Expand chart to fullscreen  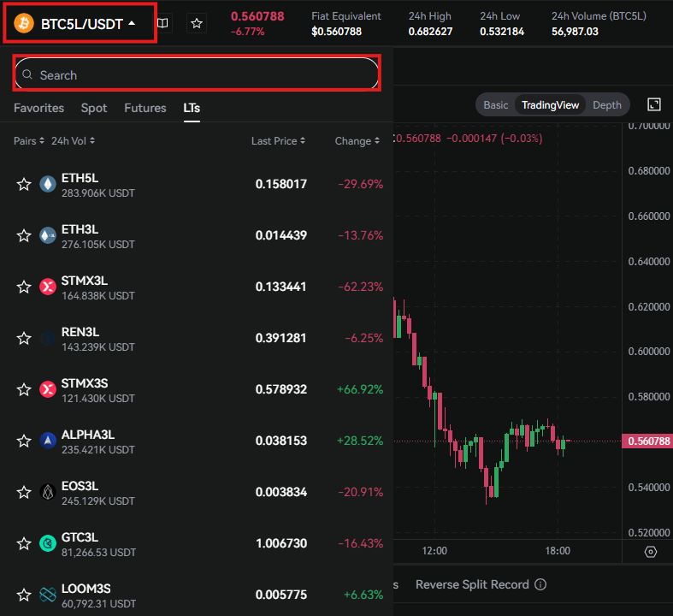point(653,104)
